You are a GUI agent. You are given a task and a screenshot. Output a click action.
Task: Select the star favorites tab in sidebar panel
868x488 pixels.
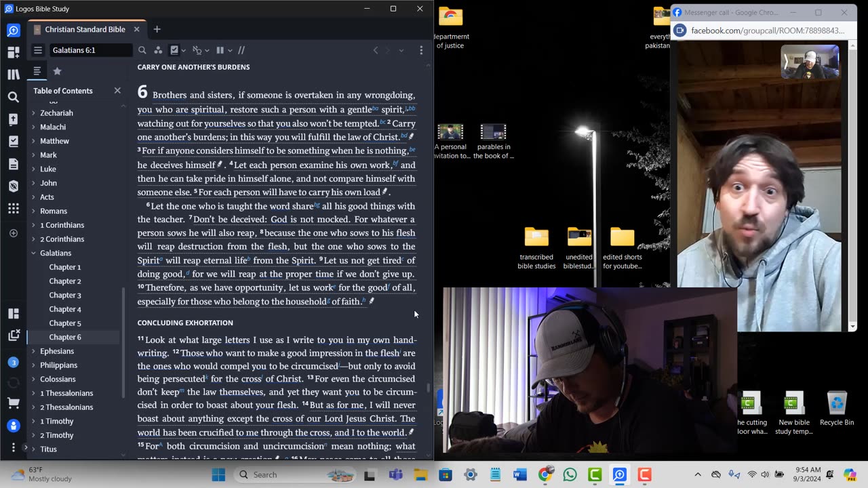[58, 71]
